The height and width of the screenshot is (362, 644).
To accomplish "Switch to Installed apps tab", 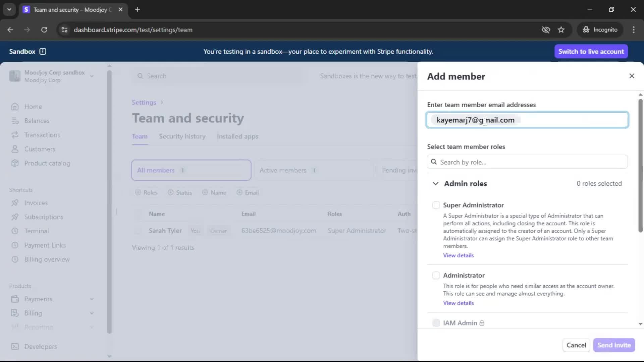I will (237, 136).
